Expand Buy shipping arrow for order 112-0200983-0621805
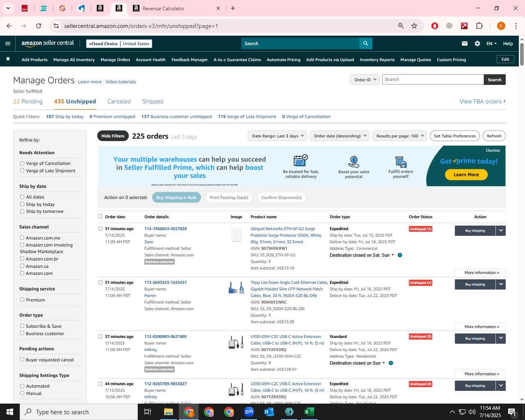This screenshot has width=525, height=420. tap(501, 338)
